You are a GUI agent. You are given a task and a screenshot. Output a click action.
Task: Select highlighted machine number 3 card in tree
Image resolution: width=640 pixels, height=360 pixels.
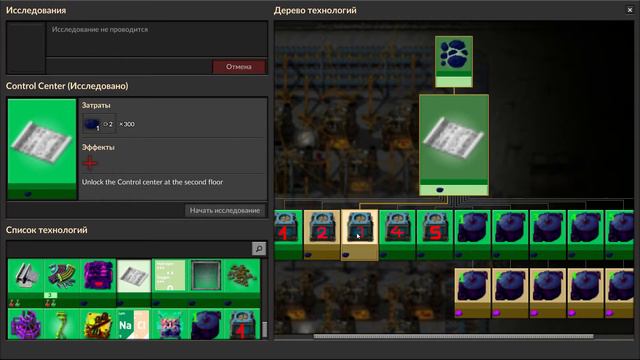click(360, 235)
